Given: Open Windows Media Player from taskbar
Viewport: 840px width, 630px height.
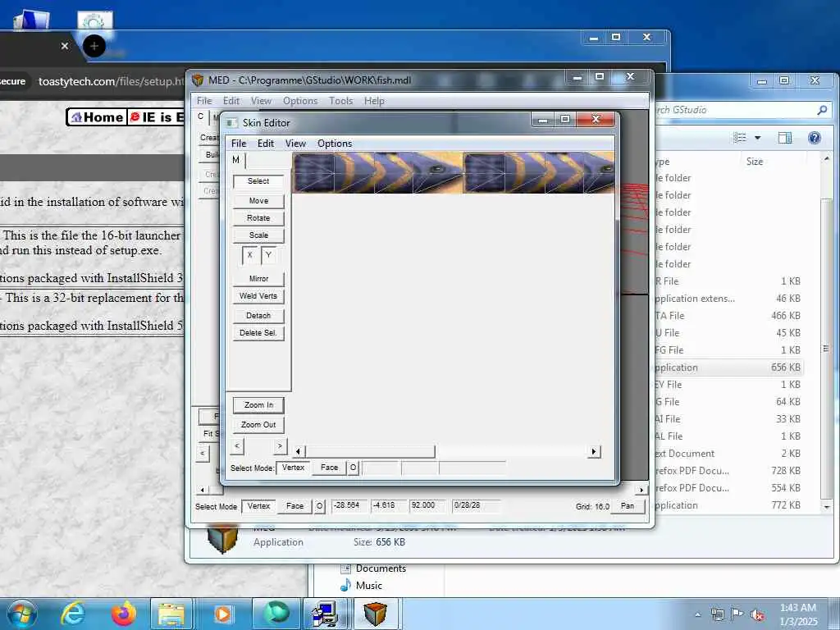Looking at the screenshot, I should pos(223,614).
